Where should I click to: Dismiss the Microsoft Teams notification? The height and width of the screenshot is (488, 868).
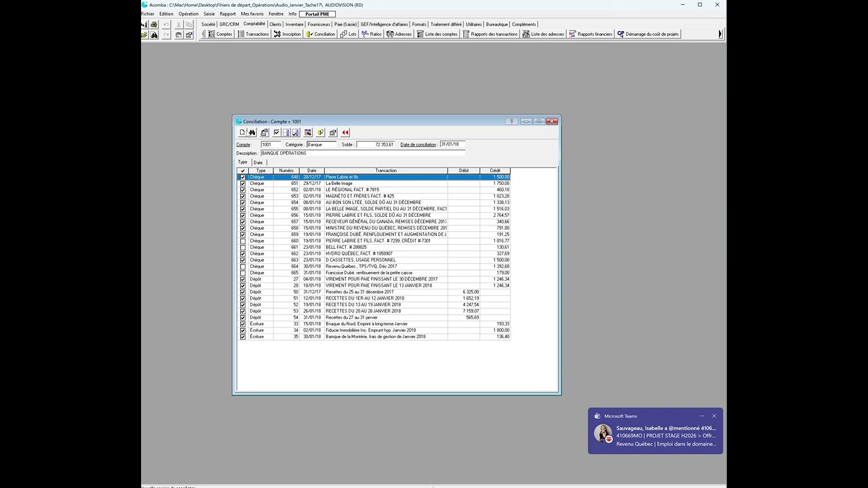point(714,416)
